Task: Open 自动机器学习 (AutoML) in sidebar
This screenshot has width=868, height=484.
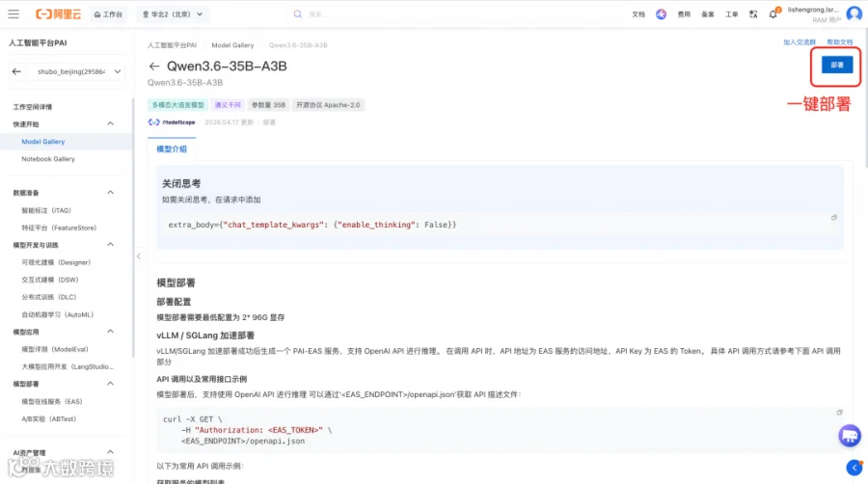Action: click(x=58, y=314)
